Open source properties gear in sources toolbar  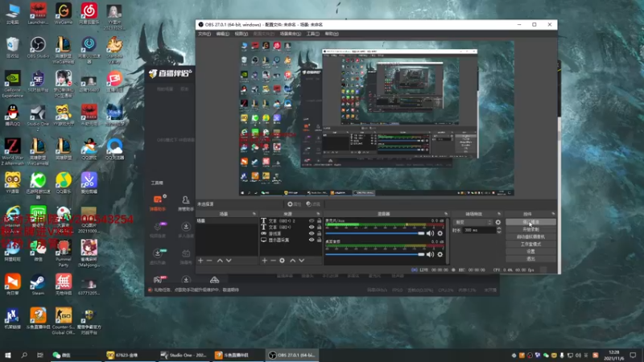coord(283,261)
